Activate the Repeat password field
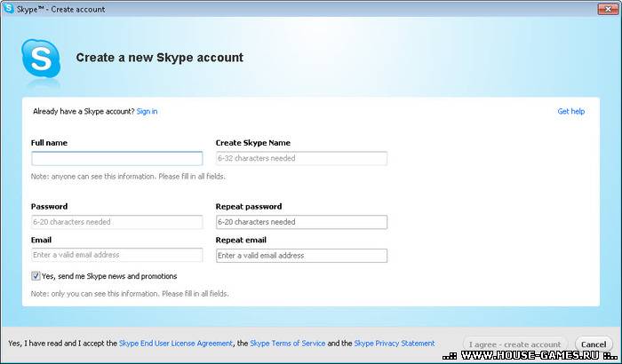Viewport: 622px width, 364px height. [x=301, y=222]
